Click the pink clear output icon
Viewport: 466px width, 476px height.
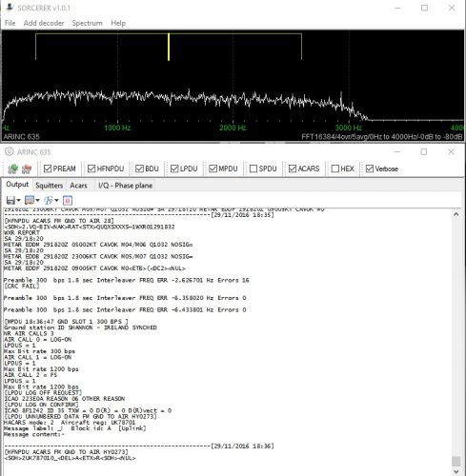[x=68, y=200]
